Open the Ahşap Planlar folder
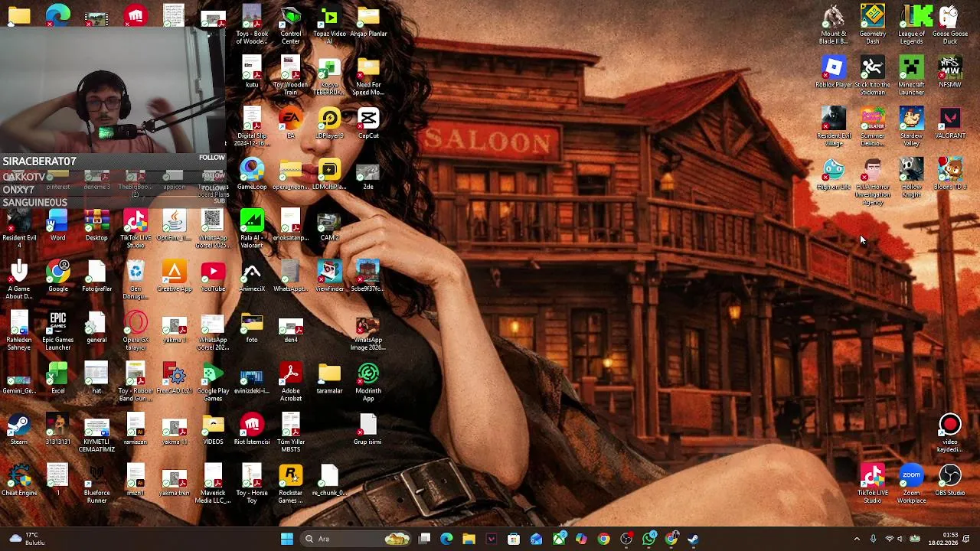The width and height of the screenshot is (980, 551). click(368, 21)
